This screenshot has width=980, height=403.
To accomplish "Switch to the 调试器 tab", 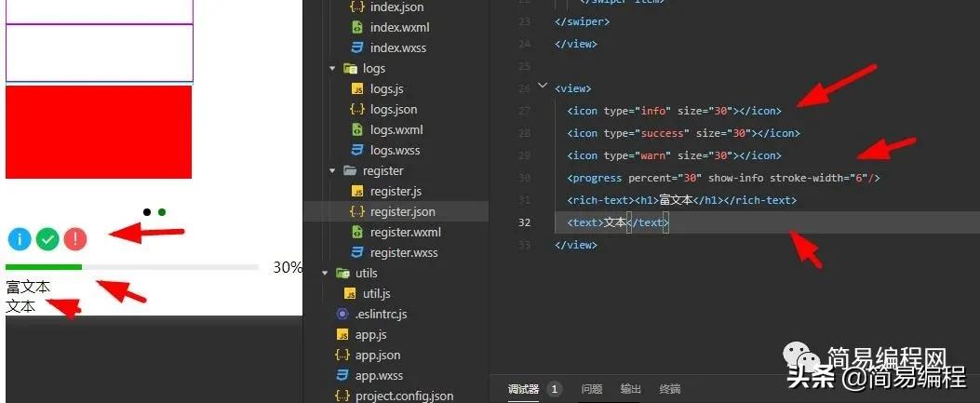I will (523, 389).
